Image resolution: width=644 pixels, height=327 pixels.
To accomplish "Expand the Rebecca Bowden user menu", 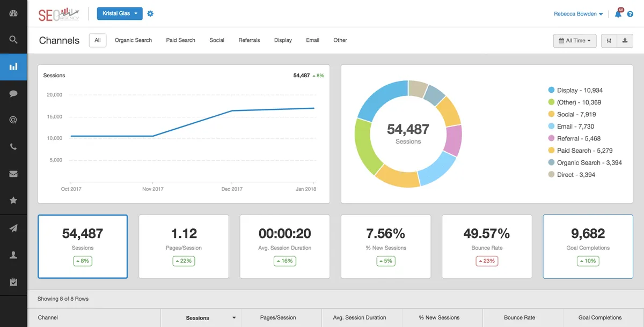I will [578, 14].
